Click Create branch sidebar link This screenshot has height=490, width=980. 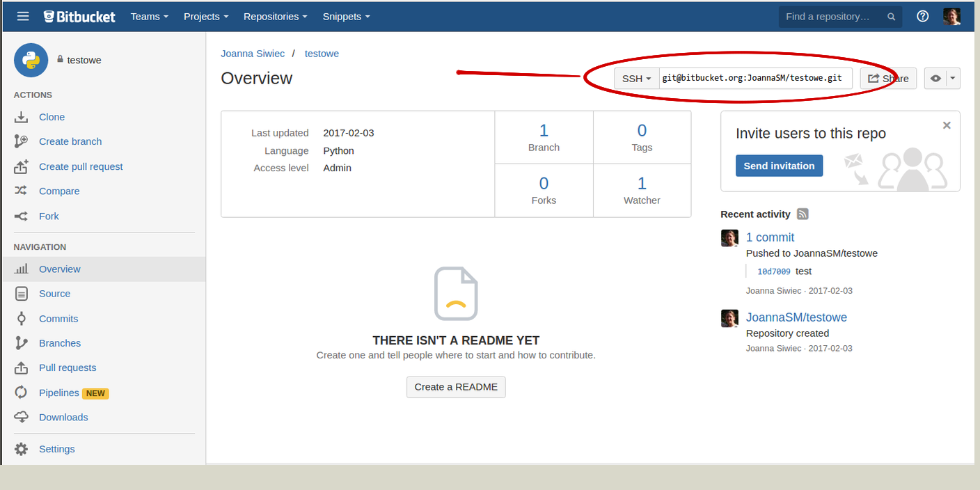tap(70, 141)
